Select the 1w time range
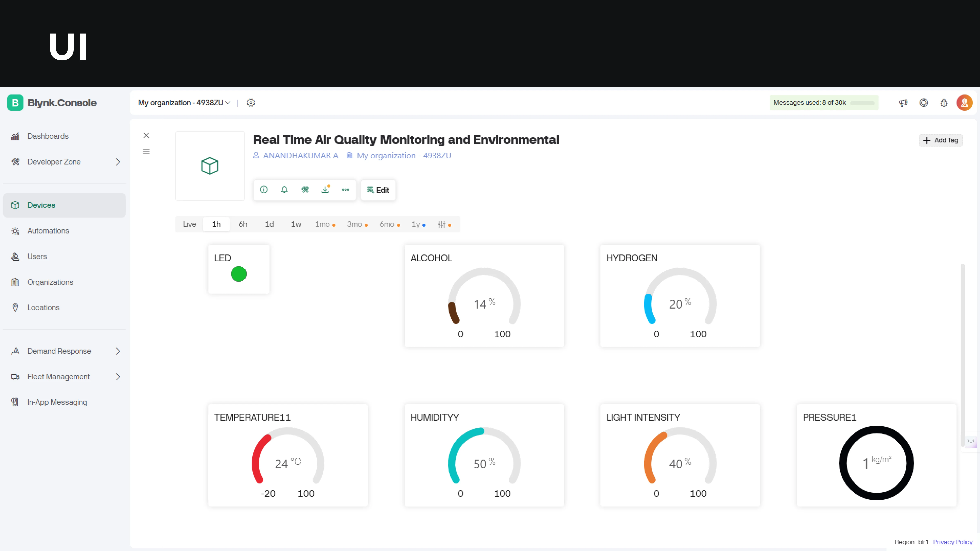Image resolution: width=980 pixels, height=551 pixels. click(x=296, y=224)
